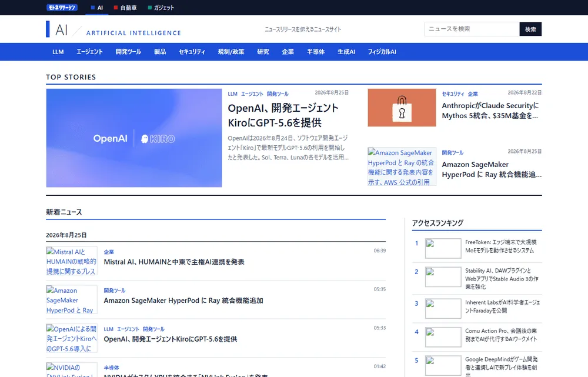This screenshot has width=588, height=377.
Task: Open the 規制/政策 navigation item
Action: (231, 52)
